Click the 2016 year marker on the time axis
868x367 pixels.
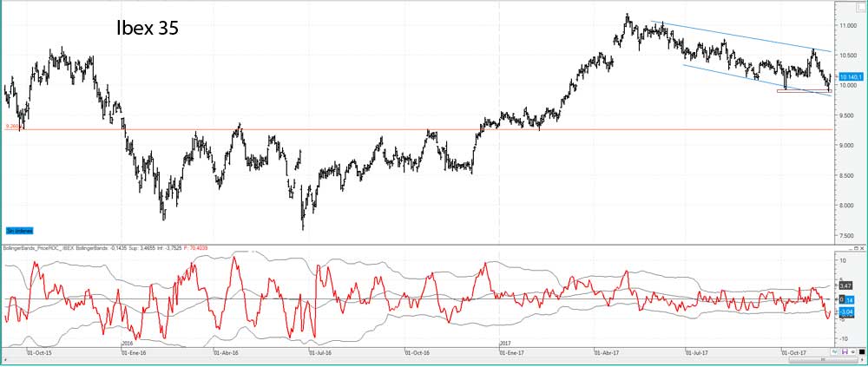126,344
